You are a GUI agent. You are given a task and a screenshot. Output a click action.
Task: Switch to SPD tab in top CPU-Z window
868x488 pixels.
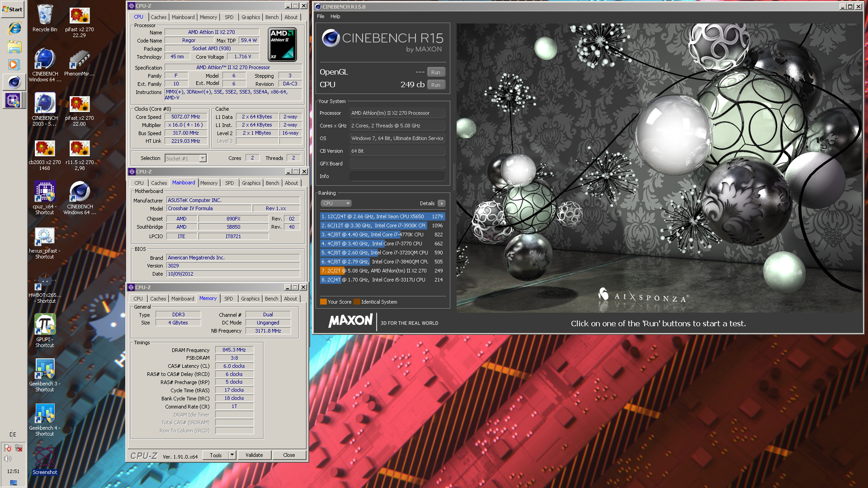click(x=229, y=17)
